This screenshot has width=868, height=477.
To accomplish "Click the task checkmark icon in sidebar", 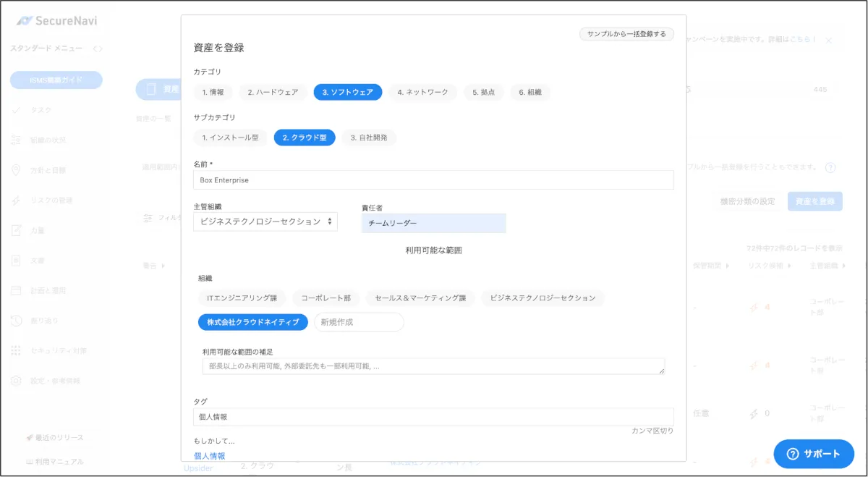I will tap(17, 110).
